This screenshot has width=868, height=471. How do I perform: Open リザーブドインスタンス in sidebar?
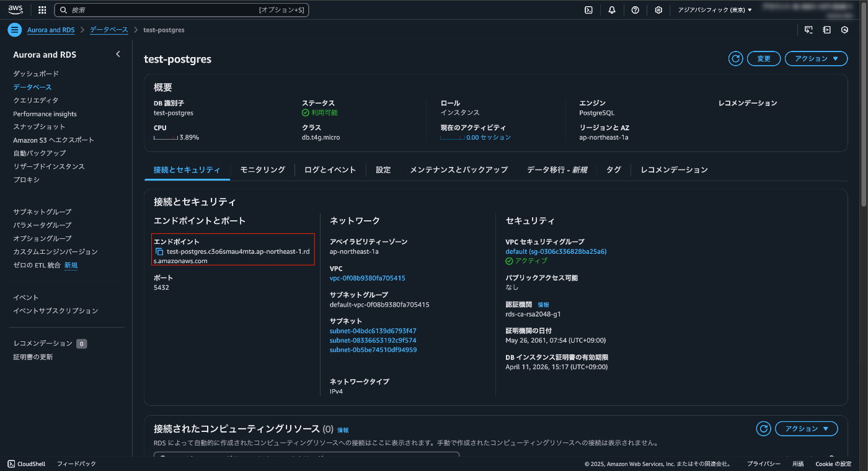click(49, 166)
